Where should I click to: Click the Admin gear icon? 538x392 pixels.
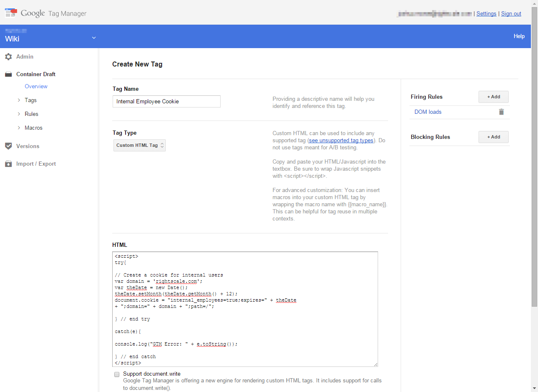[x=8, y=56]
